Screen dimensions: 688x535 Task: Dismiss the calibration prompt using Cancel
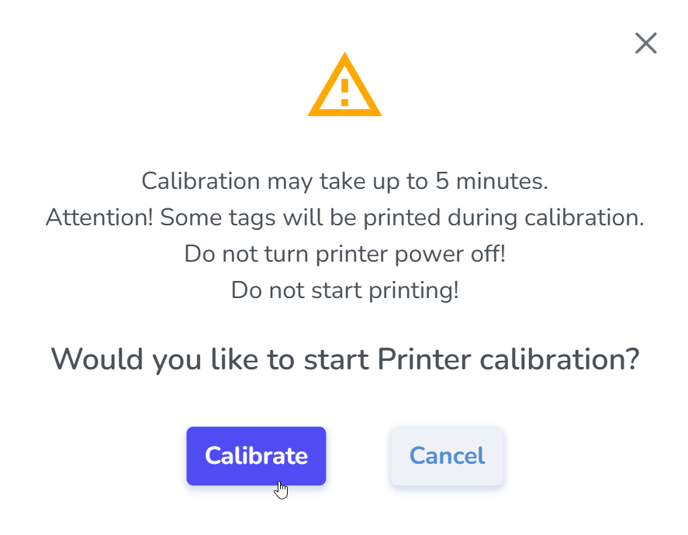447,456
